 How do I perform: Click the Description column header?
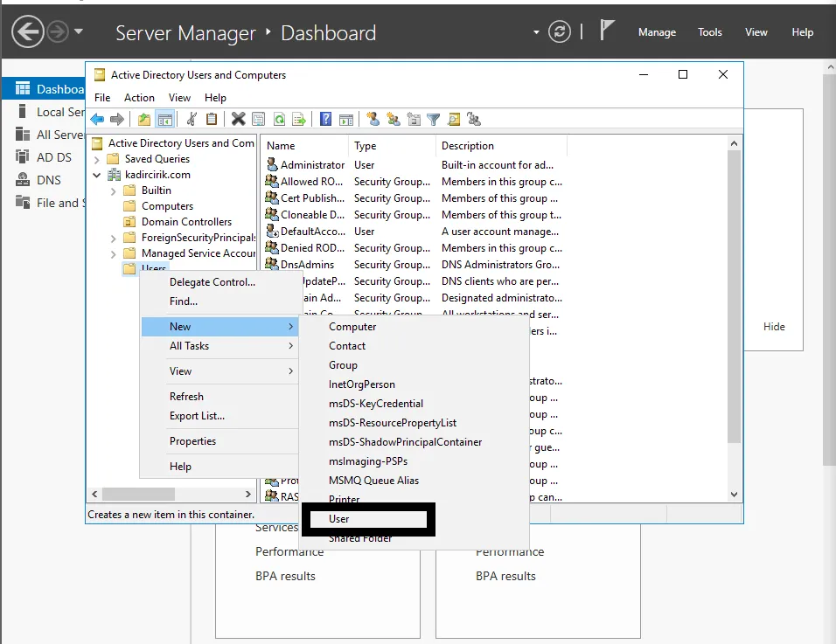point(501,145)
